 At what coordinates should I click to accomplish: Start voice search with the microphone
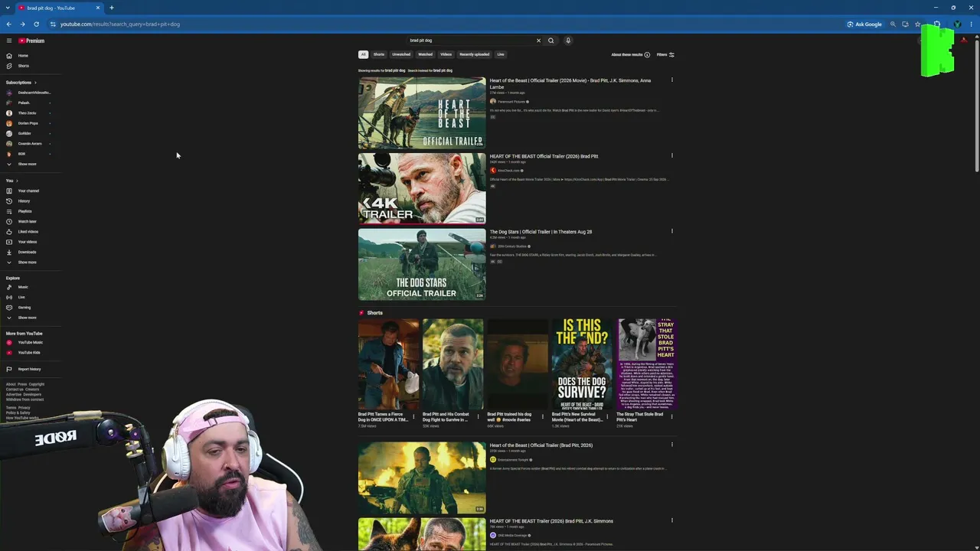click(x=568, y=41)
